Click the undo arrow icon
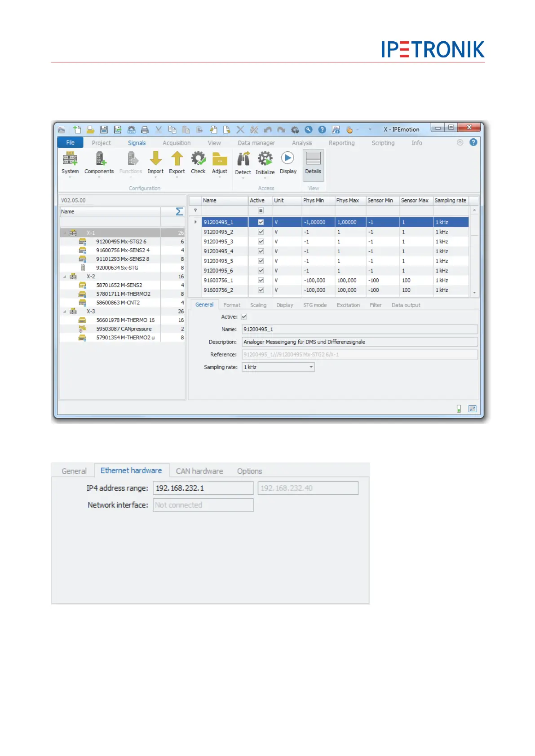Viewport: 535px width, 756px height. [x=268, y=130]
